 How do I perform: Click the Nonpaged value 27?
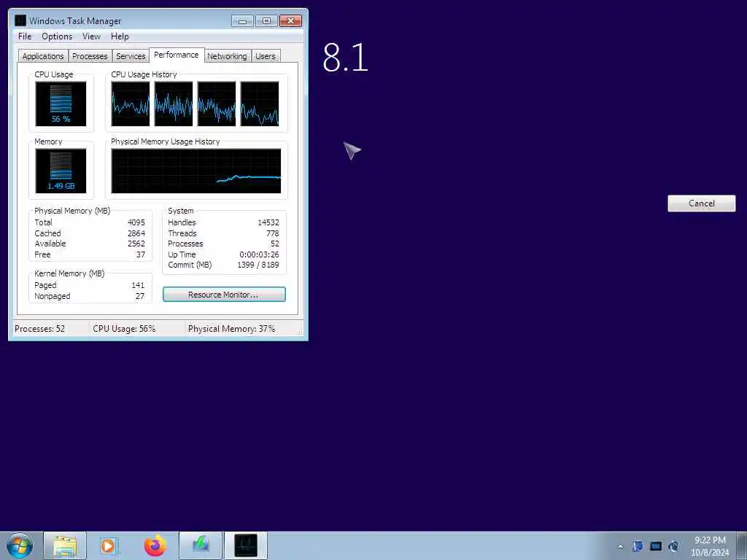click(x=140, y=296)
